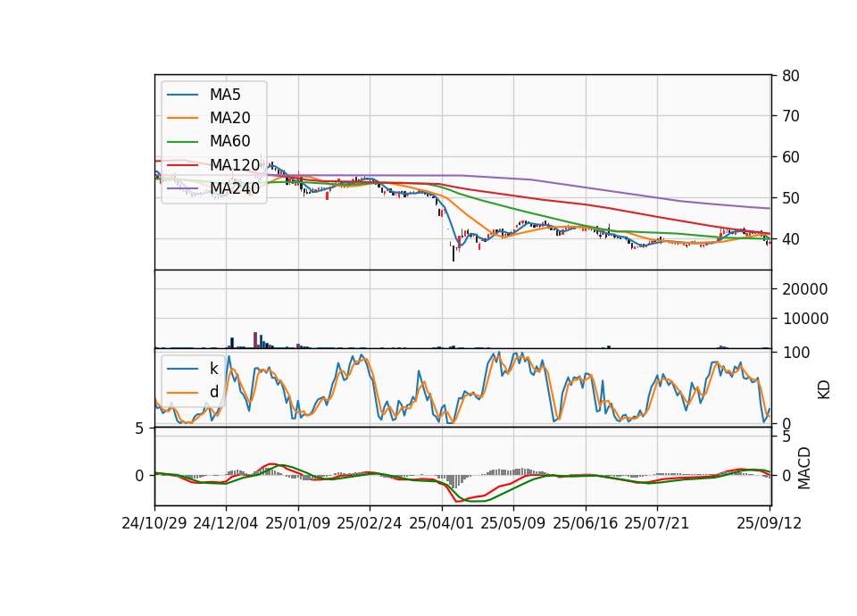This screenshot has width=857, height=616.
Task: Click the price axis value 40
Action: coord(791,239)
